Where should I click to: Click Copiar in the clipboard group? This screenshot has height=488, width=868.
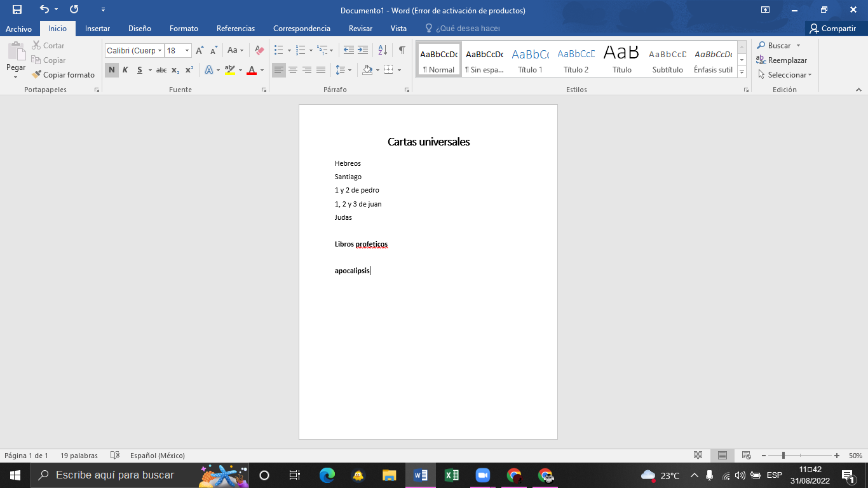tap(48, 60)
